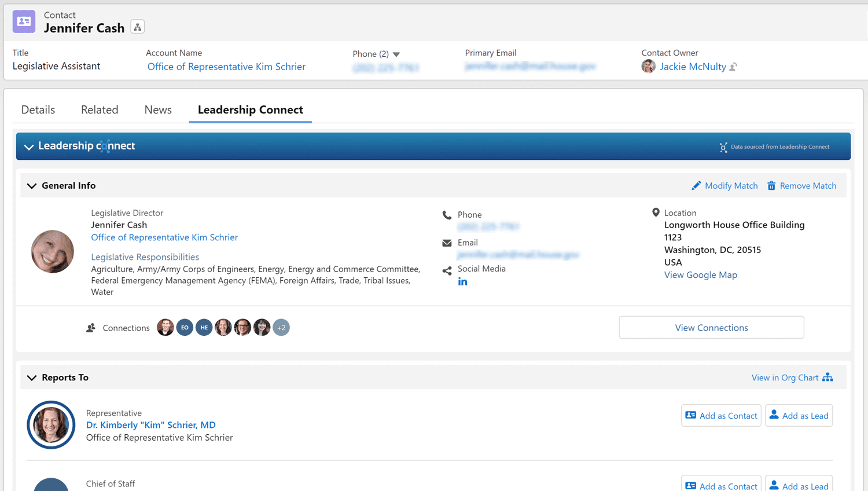Click the View Connections button
Screen dimensions: 868x491
coord(711,328)
